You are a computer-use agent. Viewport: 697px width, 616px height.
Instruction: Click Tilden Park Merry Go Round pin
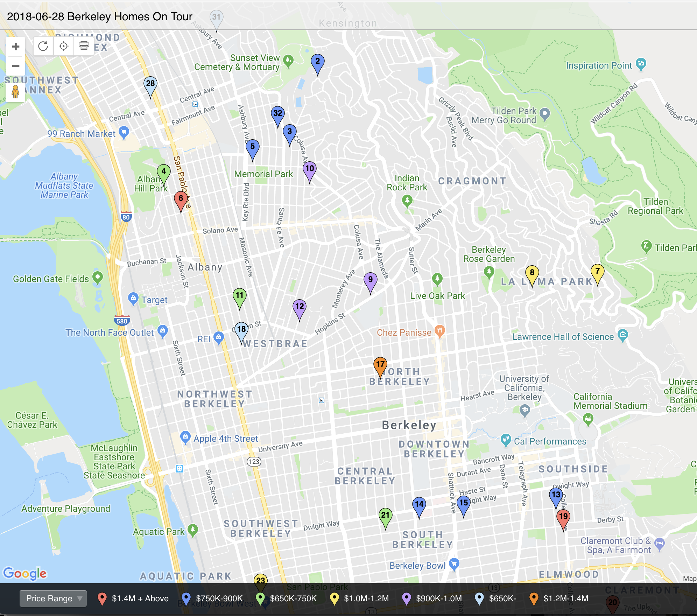point(545,114)
